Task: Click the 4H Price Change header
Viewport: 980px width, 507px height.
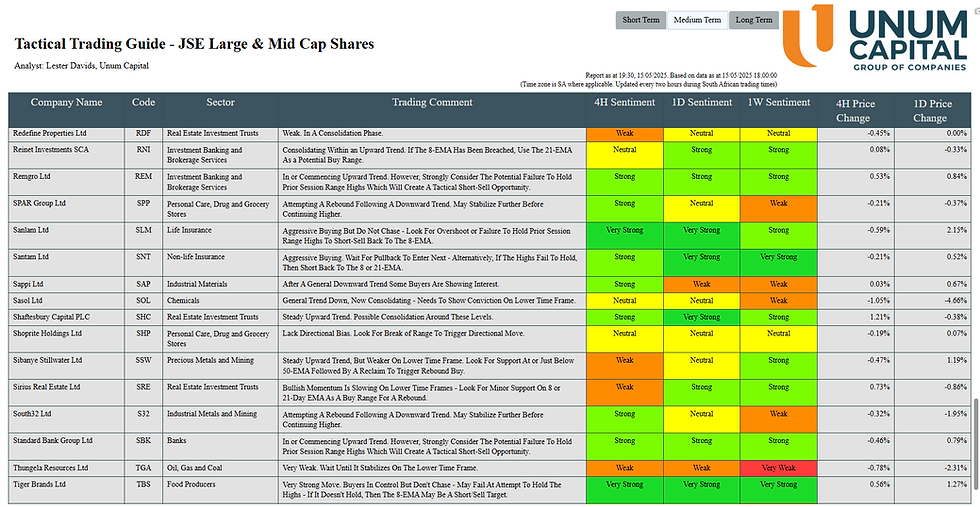Action: pos(856,110)
